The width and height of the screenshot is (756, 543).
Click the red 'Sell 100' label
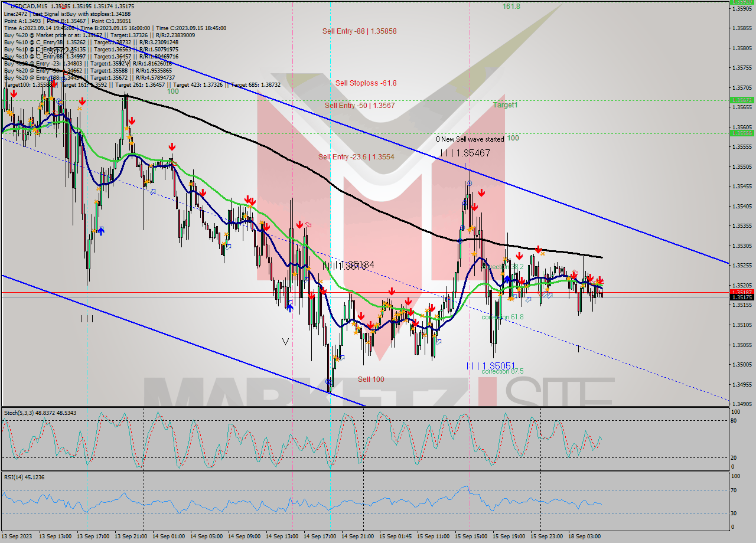371,380
